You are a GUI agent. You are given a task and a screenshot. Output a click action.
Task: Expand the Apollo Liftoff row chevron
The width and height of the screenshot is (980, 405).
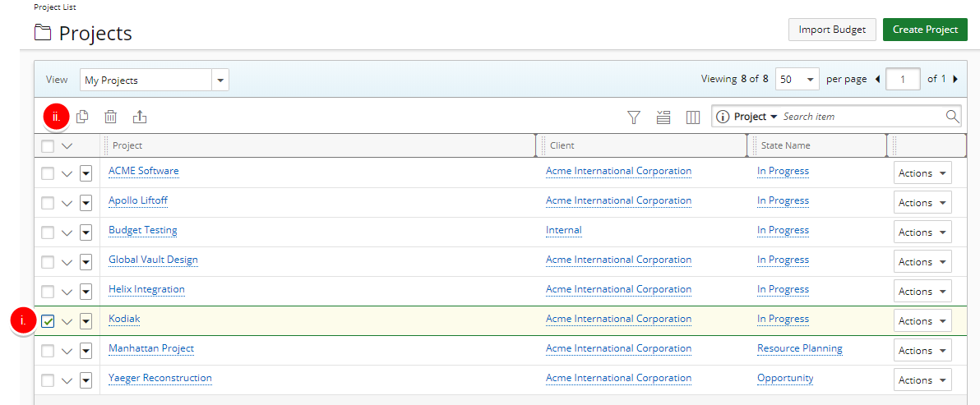point(67,203)
